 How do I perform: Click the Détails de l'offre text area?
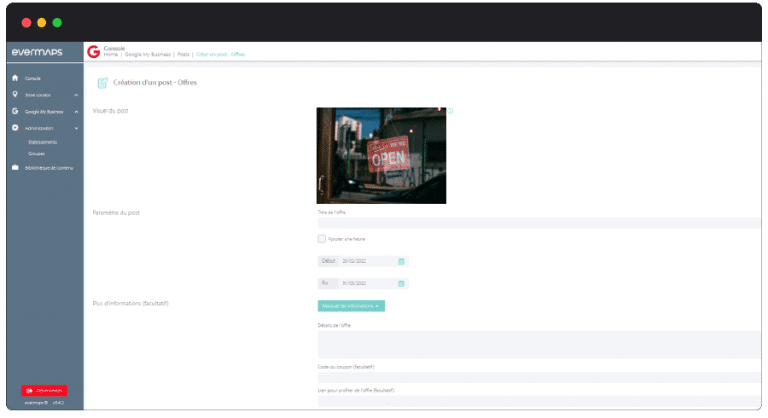[x=539, y=344]
